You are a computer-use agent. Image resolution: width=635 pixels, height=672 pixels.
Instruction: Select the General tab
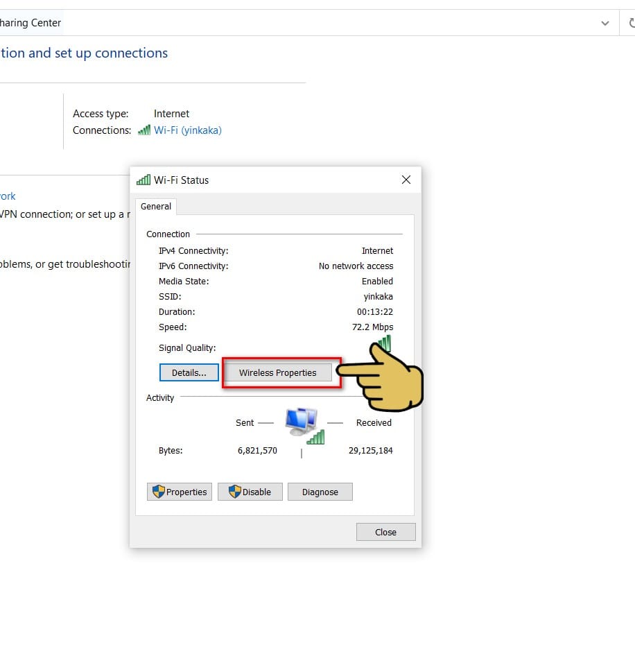point(156,207)
